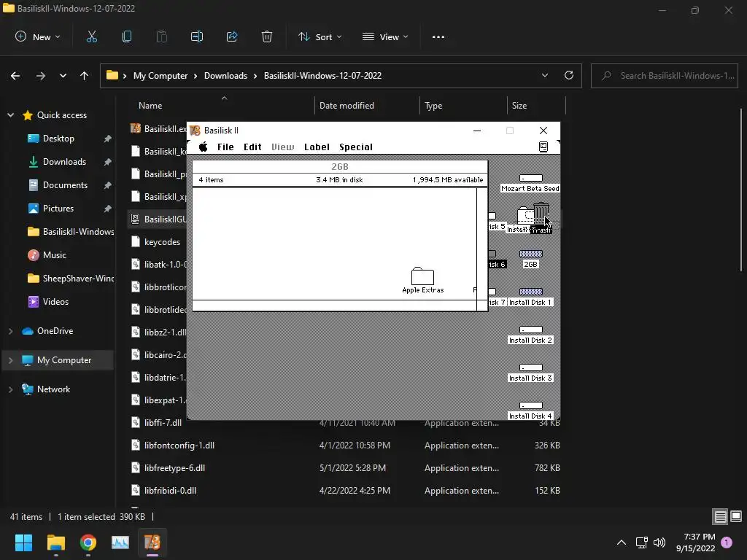Image resolution: width=747 pixels, height=560 pixels.
Task: Select the Install Disk 2 icon
Action: pos(530,335)
